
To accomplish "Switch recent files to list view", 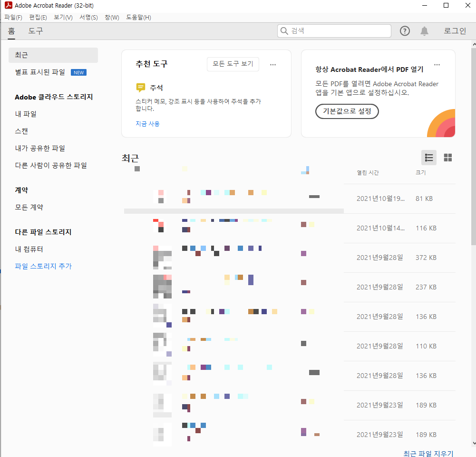I will coord(428,158).
